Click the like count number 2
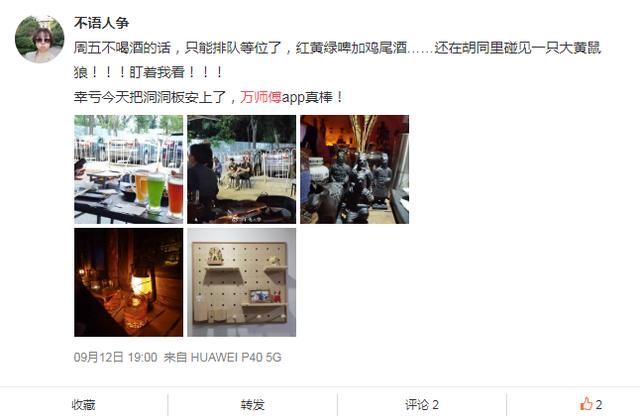The height and width of the screenshot is (420, 640). (598, 404)
